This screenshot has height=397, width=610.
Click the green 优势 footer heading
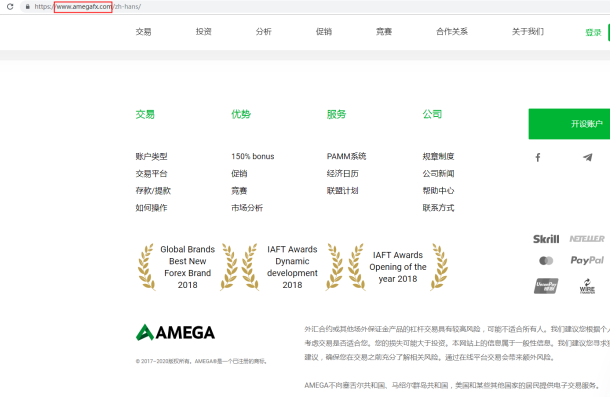click(241, 114)
